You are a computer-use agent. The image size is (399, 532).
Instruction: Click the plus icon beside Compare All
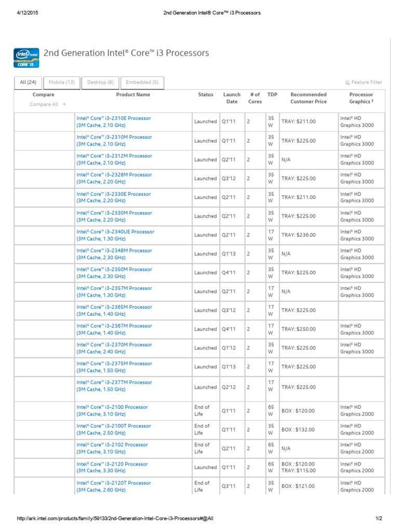click(64, 104)
